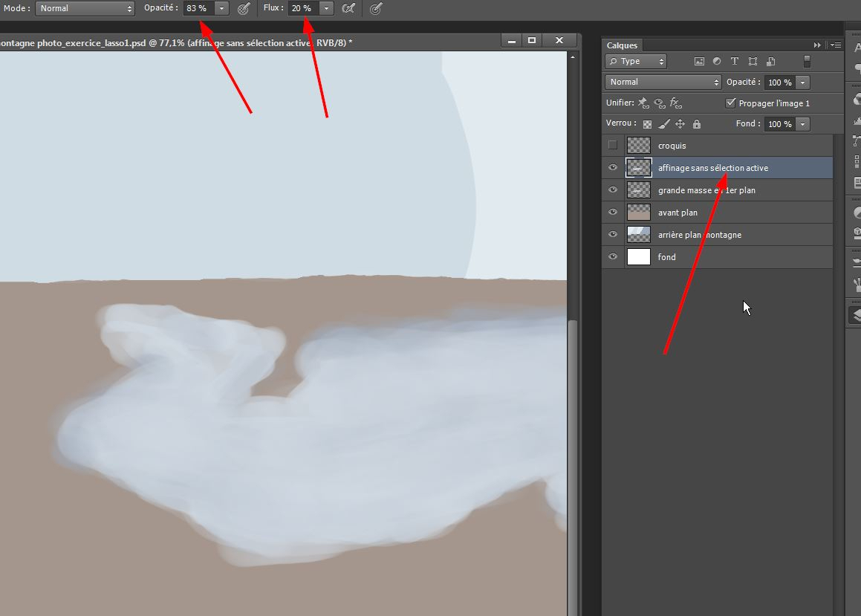Lock image pixels with brush icon

pyautogui.click(x=664, y=125)
